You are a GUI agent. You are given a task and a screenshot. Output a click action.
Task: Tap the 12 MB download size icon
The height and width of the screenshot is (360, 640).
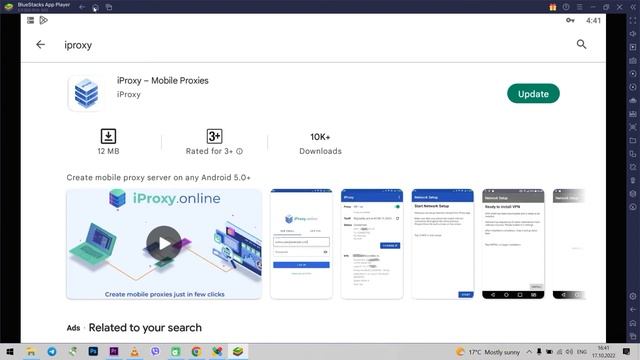(108, 136)
